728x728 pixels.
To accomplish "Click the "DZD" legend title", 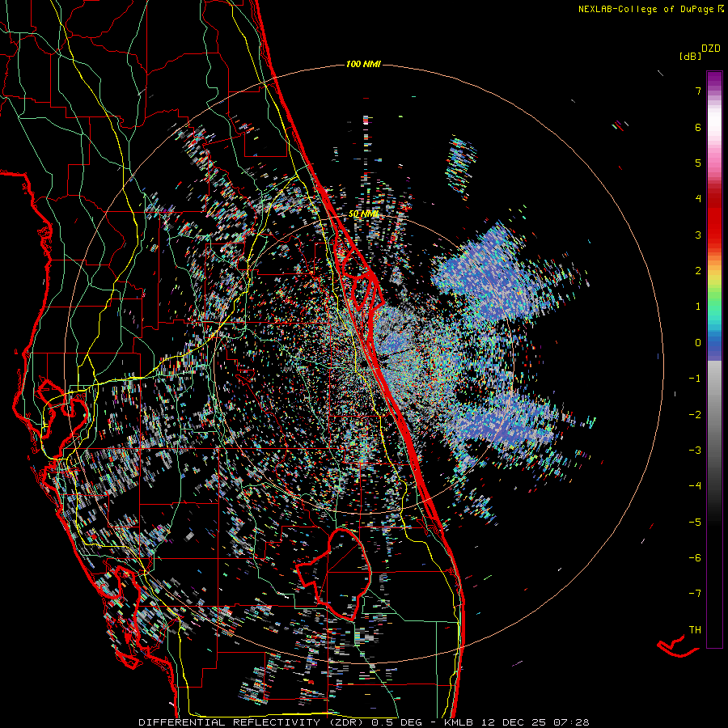I will point(711,49).
